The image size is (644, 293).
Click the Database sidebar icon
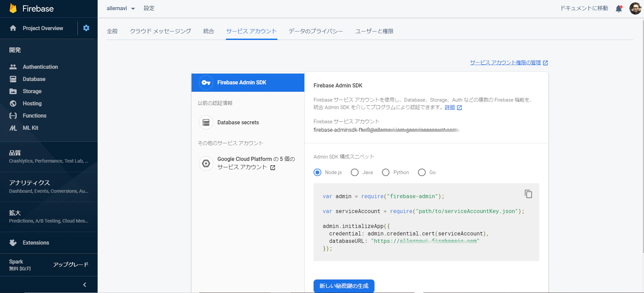click(13, 79)
